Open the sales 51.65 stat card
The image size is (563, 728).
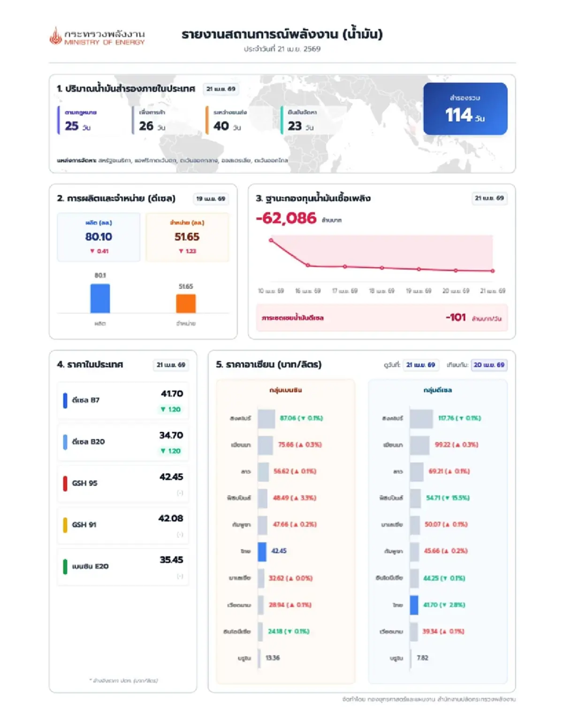coord(187,237)
